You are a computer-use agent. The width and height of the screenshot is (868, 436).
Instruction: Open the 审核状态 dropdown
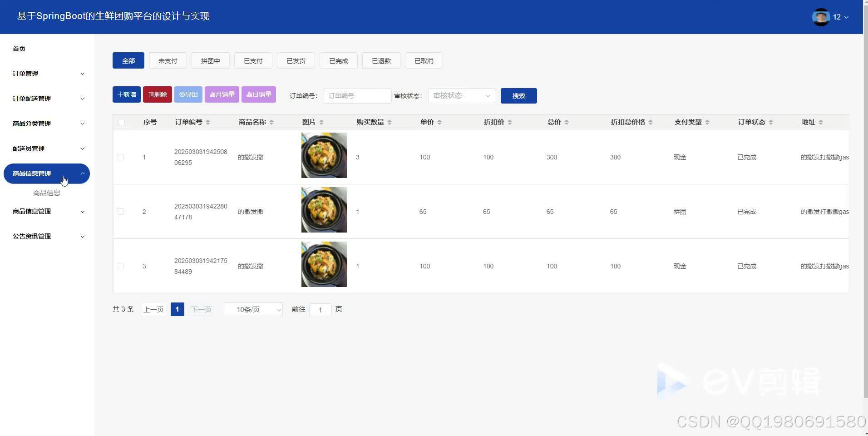(462, 96)
